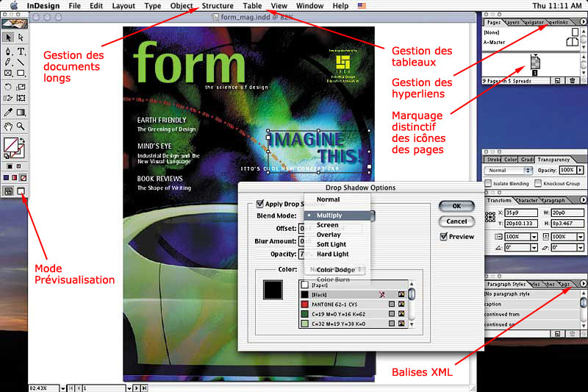Image resolution: width=588 pixels, height=392 pixels.
Task: Select C=19 M=0 Y=16 K=62 swatch
Action: coord(354,314)
